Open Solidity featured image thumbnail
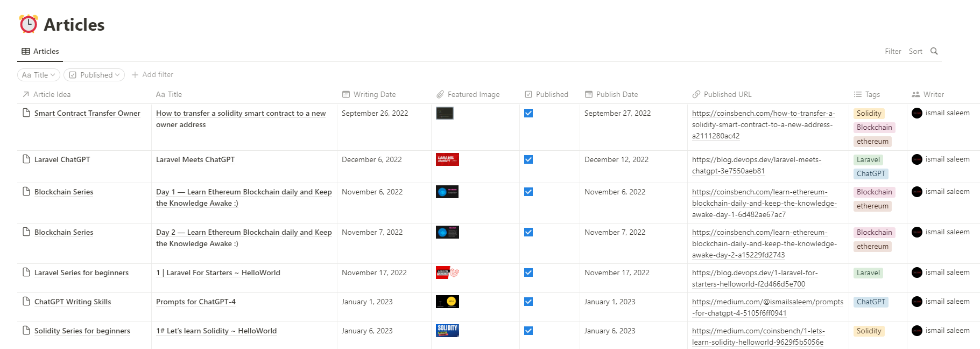Viewport: 980px width, 349px height. pyautogui.click(x=447, y=331)
